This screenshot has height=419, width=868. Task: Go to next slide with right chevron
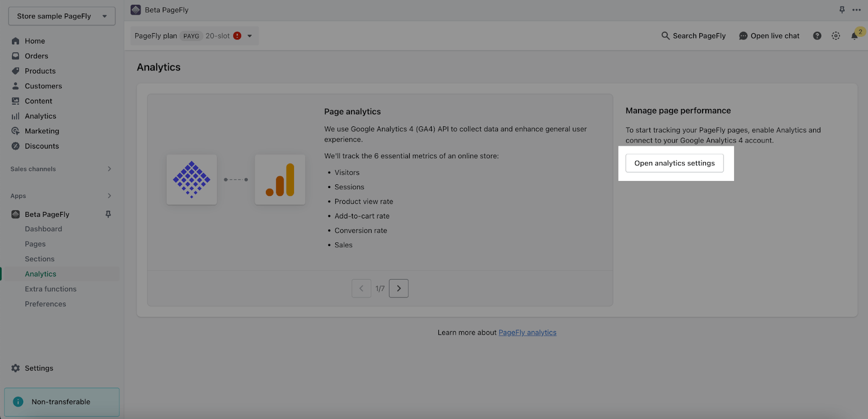tap(399, 288)
